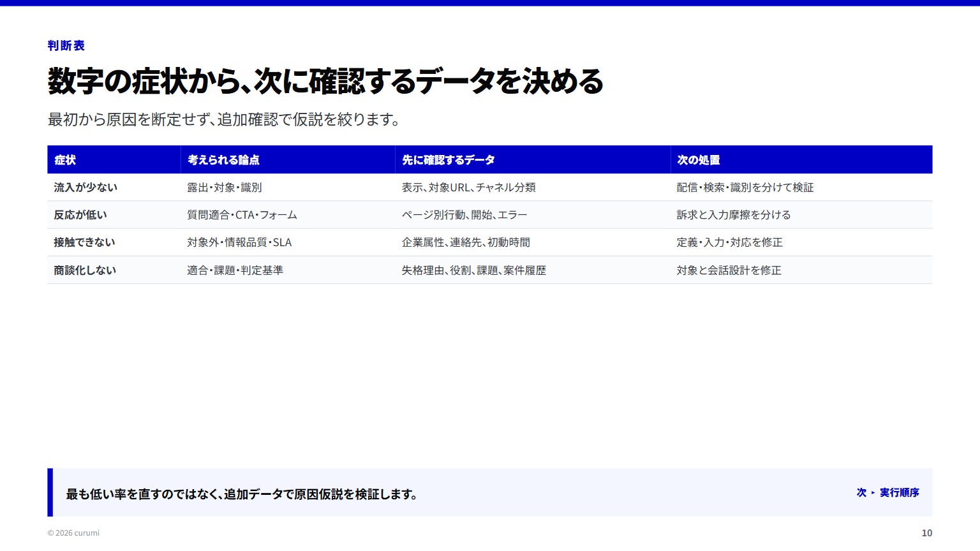
Task: Select the 接触できない row label
Action: [85, 242]
